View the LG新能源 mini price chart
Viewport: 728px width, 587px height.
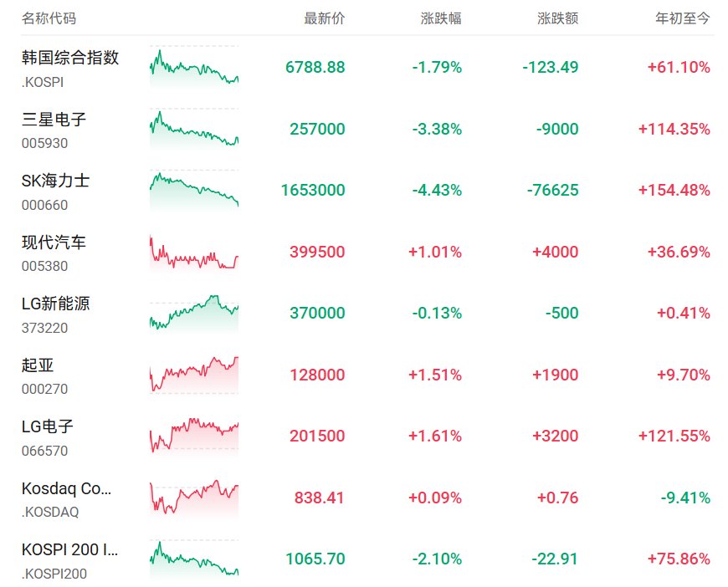pyautogui.click(x=194, y=314)
